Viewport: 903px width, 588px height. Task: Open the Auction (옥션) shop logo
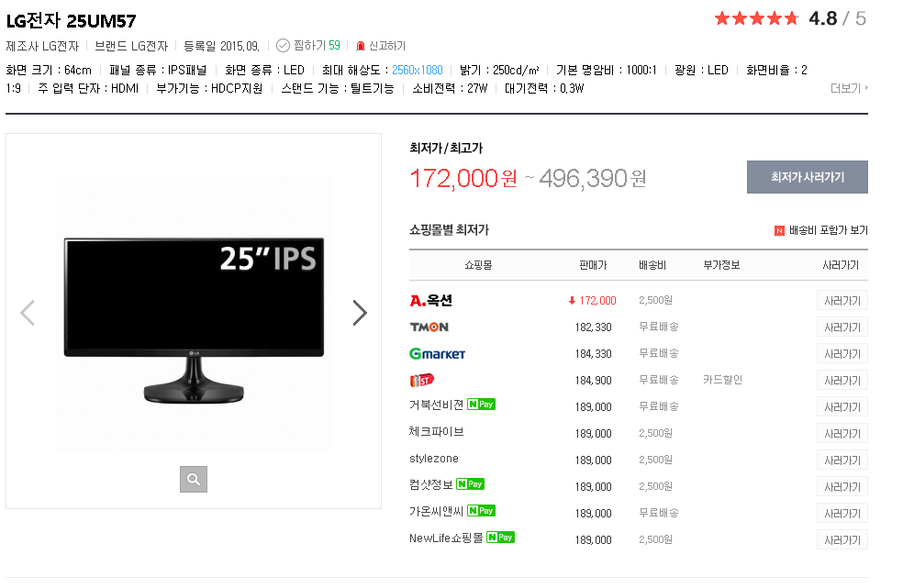pos(430,300)
